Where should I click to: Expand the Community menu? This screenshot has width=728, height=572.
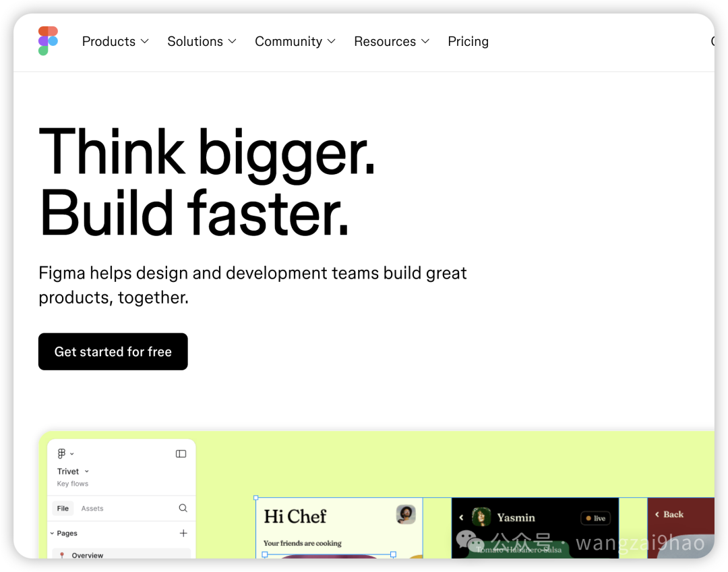pos(295,41)
